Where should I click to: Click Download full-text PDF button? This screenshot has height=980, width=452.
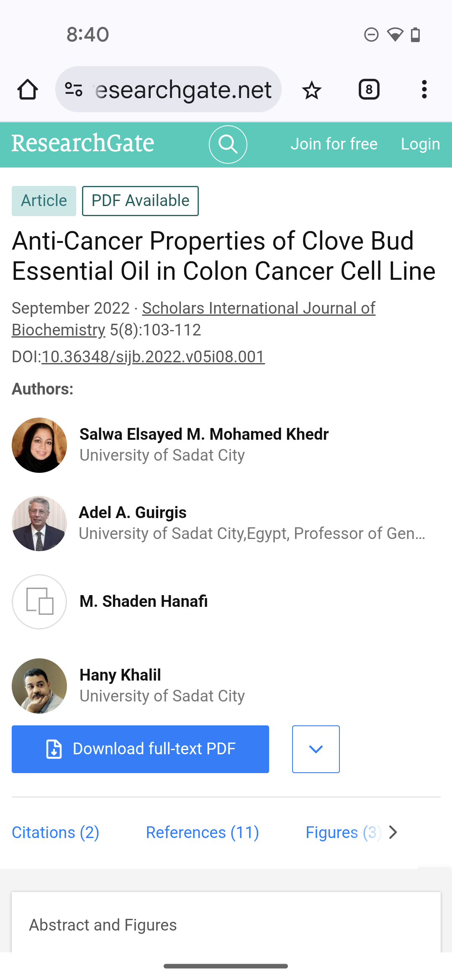tap(140, 749)
